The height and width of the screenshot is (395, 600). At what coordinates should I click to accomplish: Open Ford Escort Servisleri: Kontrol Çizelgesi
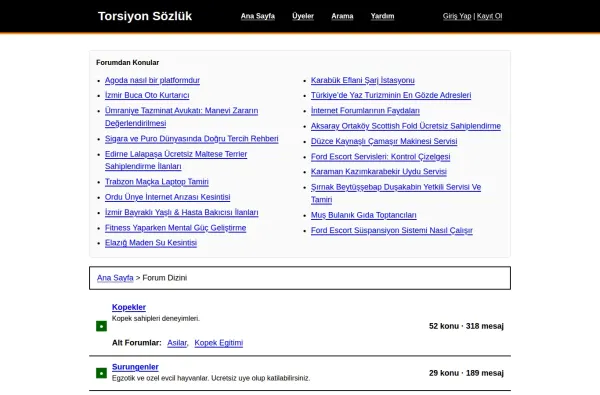click(380, 157)
